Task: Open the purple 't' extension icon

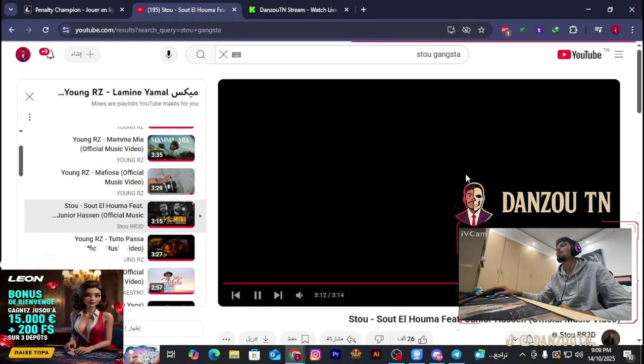Action: click(x=539, y=30)
